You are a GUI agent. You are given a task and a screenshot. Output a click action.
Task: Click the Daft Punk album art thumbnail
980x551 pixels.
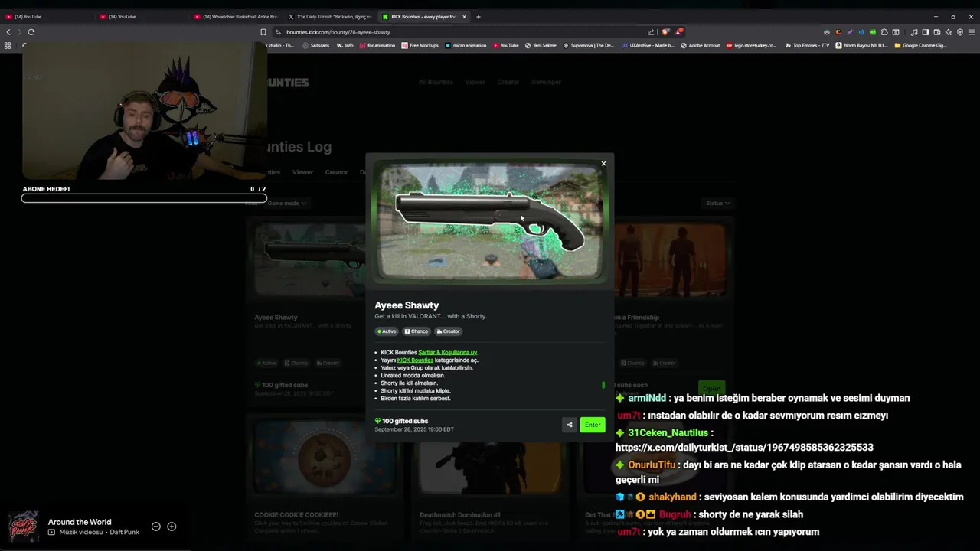coord(23,527)
